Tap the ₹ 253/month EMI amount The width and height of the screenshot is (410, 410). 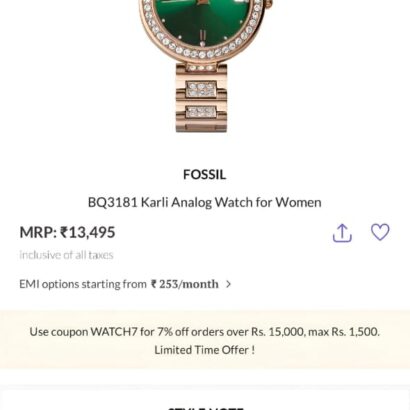tap(185, 284)
